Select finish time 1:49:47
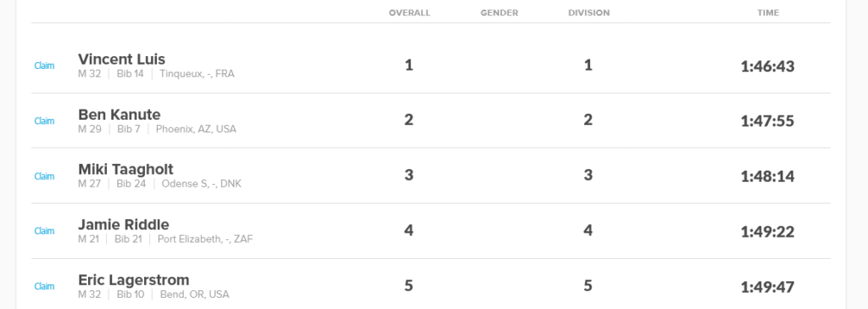Viewport: 868px width, 309px height. 767,287
